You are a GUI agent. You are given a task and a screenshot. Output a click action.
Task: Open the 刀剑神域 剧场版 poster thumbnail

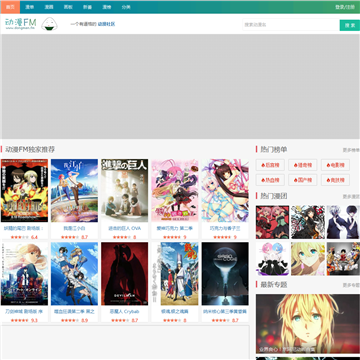[24, 274]
